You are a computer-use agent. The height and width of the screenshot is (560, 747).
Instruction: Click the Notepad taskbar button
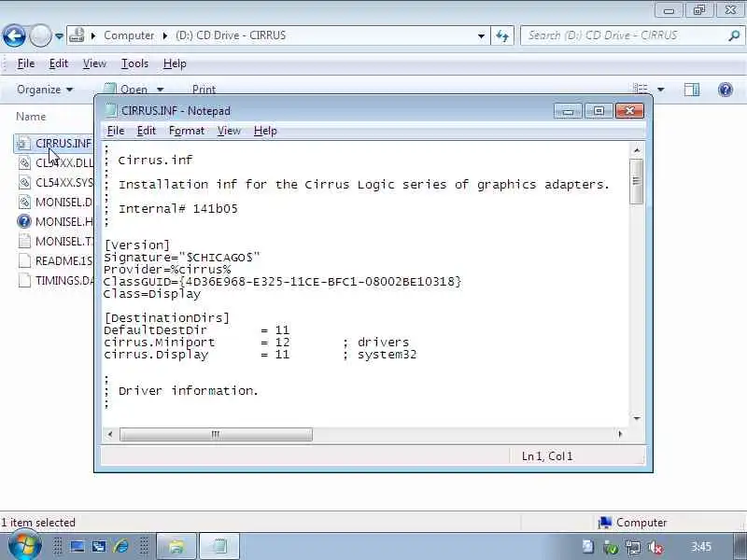click(219, 546)
